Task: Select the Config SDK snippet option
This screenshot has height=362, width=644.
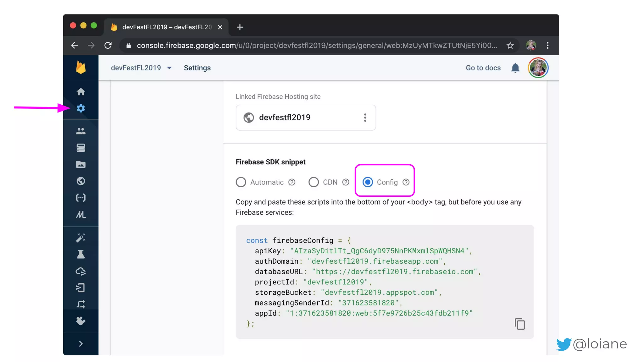Action: (368, 182)
